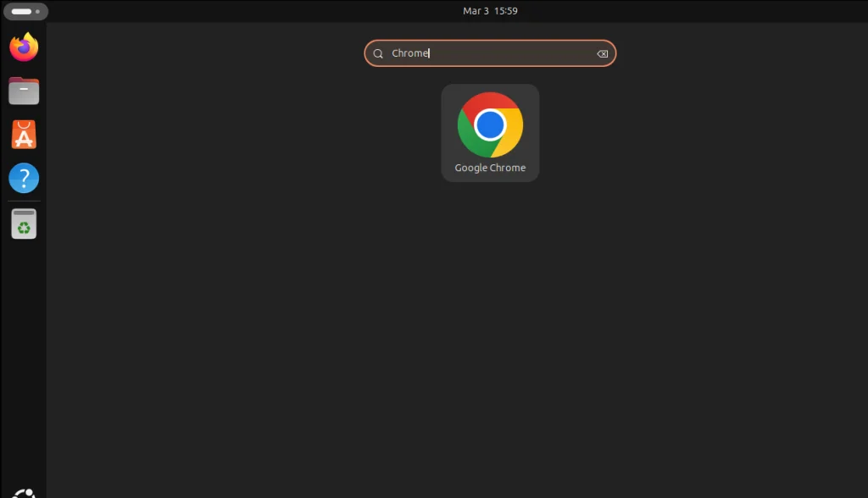Focus the Chrome search input field
The image size is (868, 498).
click(x=490, y=53)
